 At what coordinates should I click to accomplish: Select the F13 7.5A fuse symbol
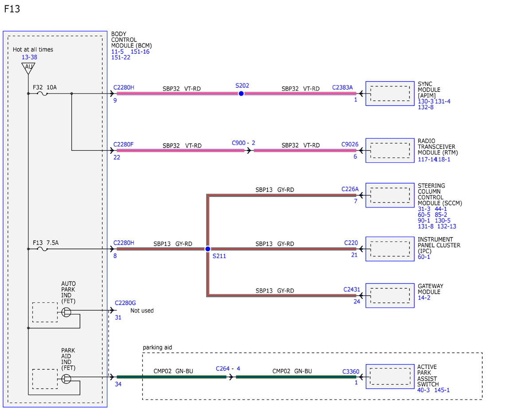tap(43, 249)
